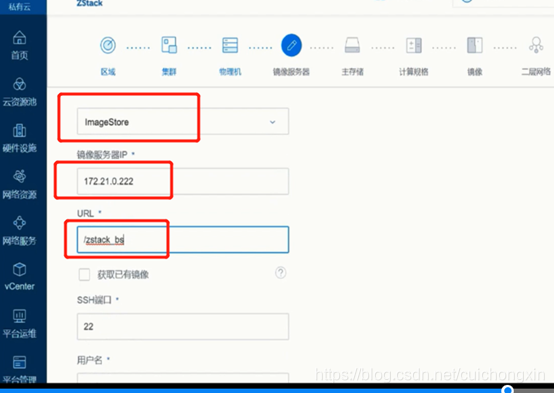Screen dimensions: 554x393
Task: Open the ImageStore type dropdown
Action: click(183, 122)
